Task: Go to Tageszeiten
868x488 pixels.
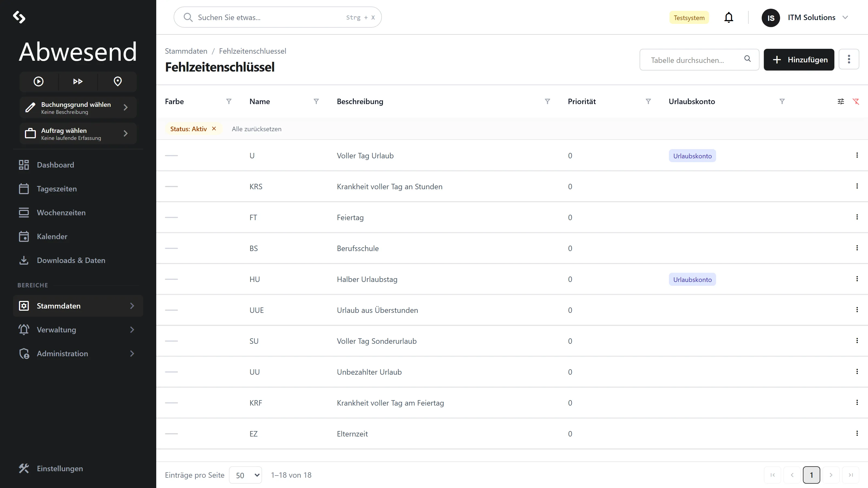Action: [x=78, y=189]
